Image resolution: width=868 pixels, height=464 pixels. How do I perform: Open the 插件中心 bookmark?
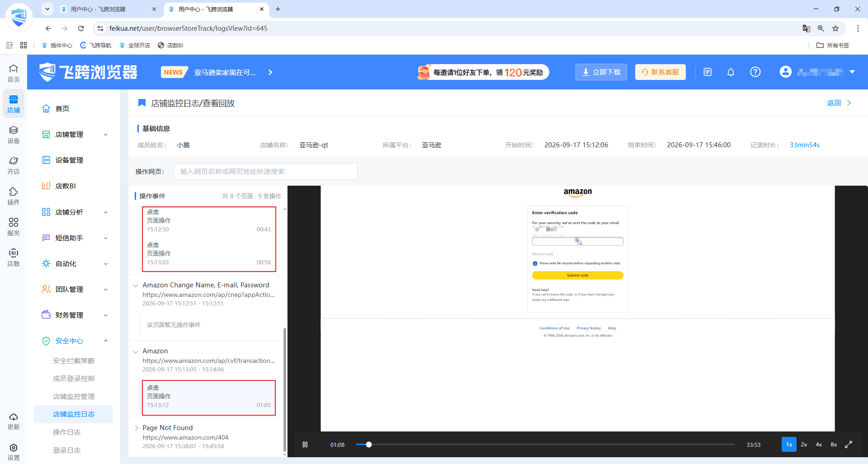57,45
